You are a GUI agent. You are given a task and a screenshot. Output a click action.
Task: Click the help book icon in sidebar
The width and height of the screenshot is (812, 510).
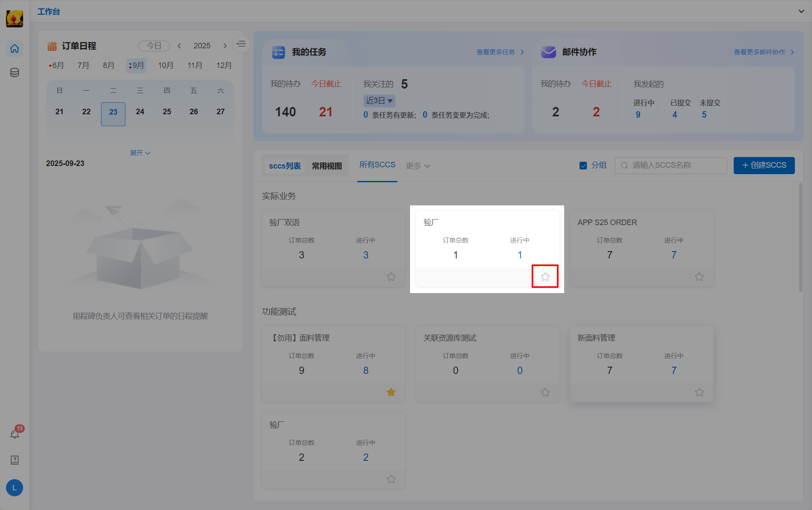click(15, 460)
